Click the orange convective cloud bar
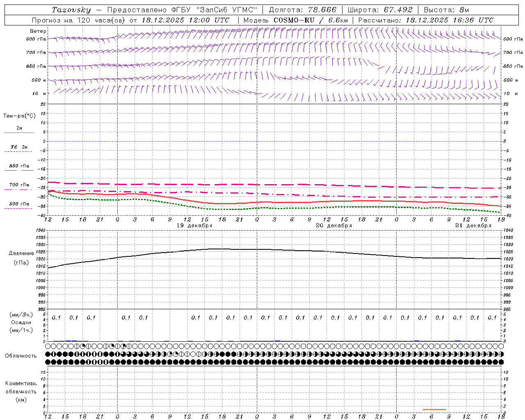525x420 pixels. click(434, 409)
